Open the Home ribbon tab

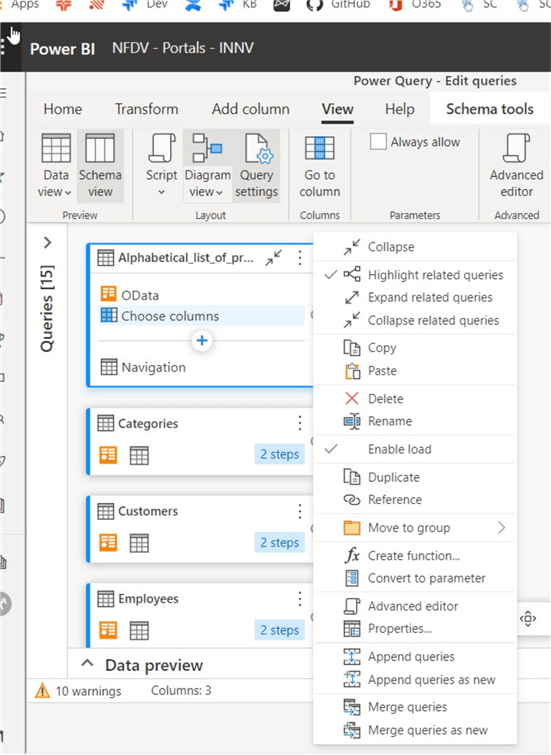click(x=63, y=109)
